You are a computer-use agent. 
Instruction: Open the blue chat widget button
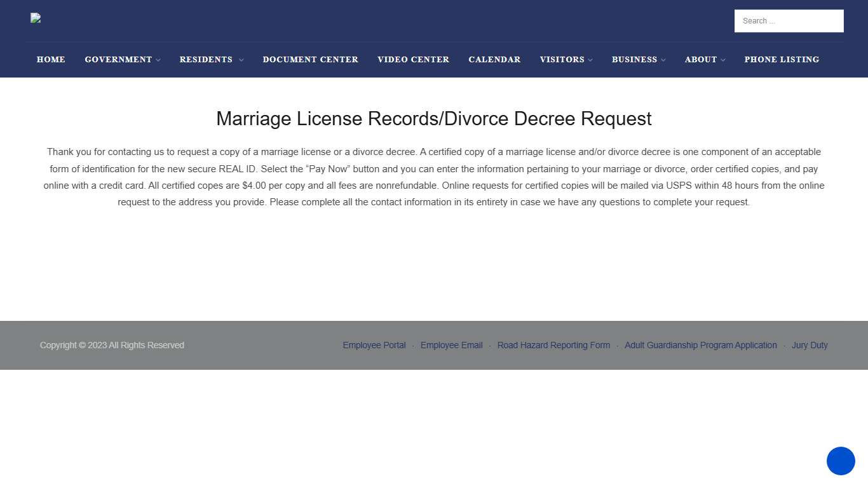coord(841,461)
